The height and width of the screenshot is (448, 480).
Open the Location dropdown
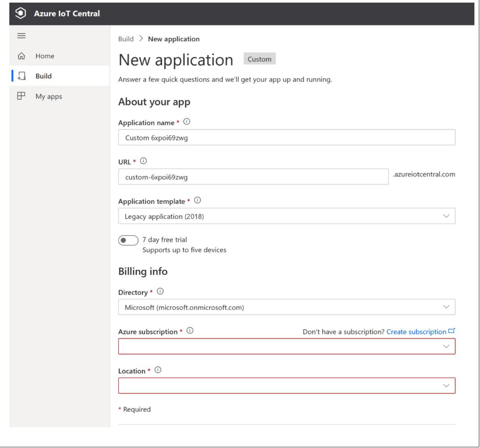click(287, 386)
